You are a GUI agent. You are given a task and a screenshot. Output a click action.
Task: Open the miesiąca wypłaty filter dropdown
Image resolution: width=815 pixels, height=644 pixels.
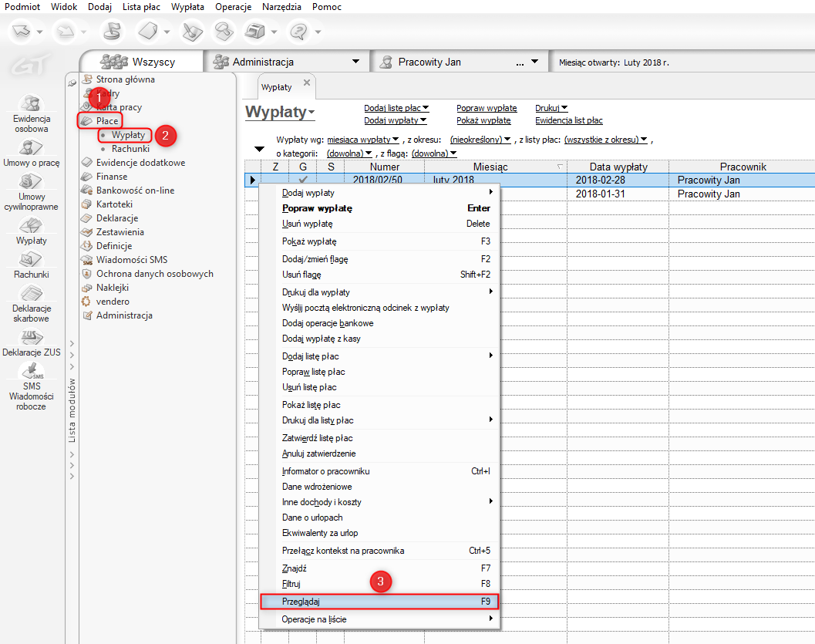tap(396, 140)
